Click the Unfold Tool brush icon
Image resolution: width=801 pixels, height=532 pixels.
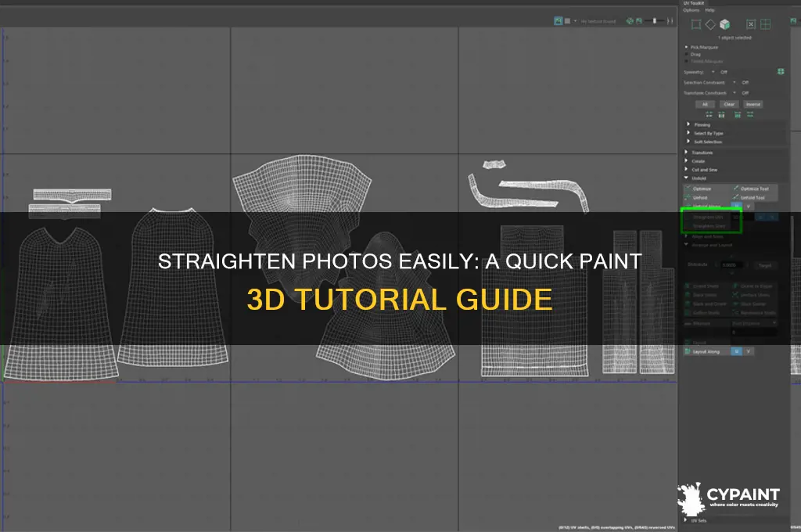735,197
